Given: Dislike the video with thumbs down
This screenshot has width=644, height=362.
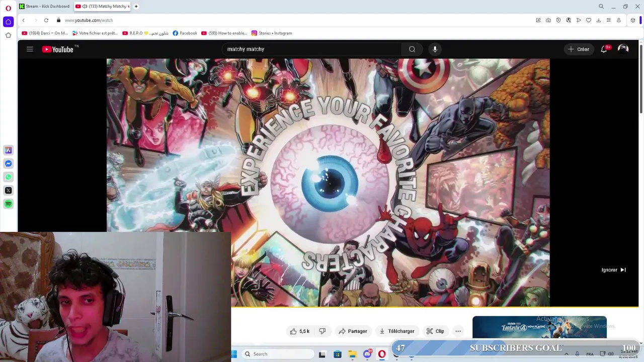Looking at the screenshot, I should [323, 331].
